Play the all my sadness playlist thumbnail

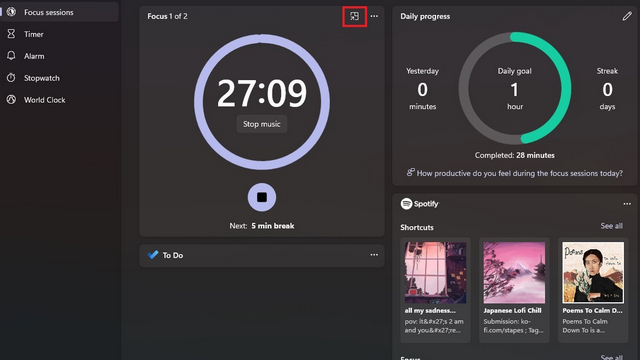coord(435,272)
